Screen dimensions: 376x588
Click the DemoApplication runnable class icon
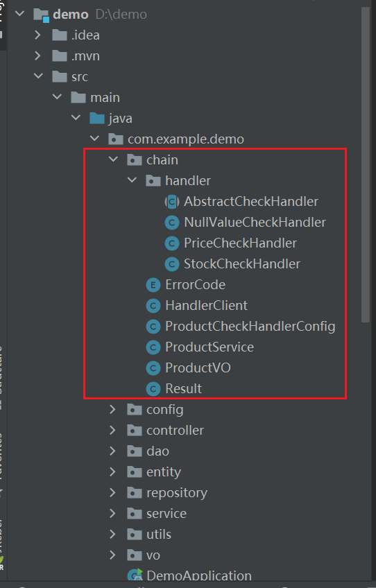click(x=135, y=576)
